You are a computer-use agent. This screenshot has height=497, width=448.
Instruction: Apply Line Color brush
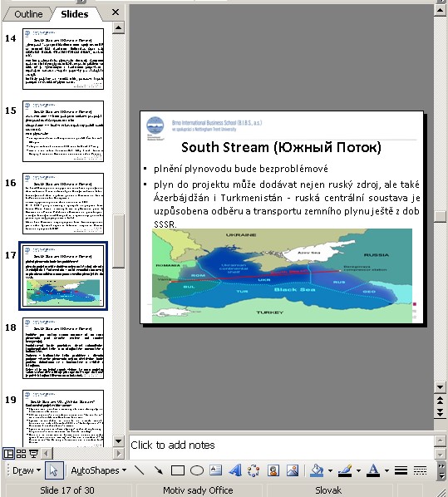pyautogui.click(x=345, y=470)
